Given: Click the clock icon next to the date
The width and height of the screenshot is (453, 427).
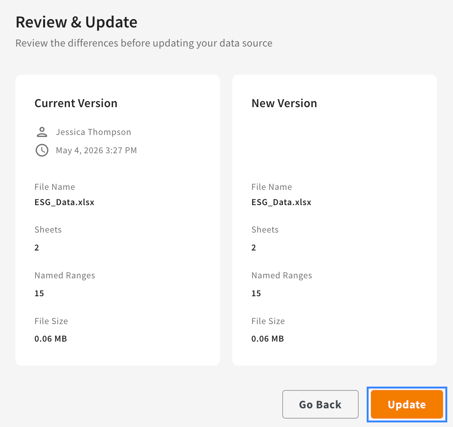Looking at the screenshot, I should click(42, 150).
